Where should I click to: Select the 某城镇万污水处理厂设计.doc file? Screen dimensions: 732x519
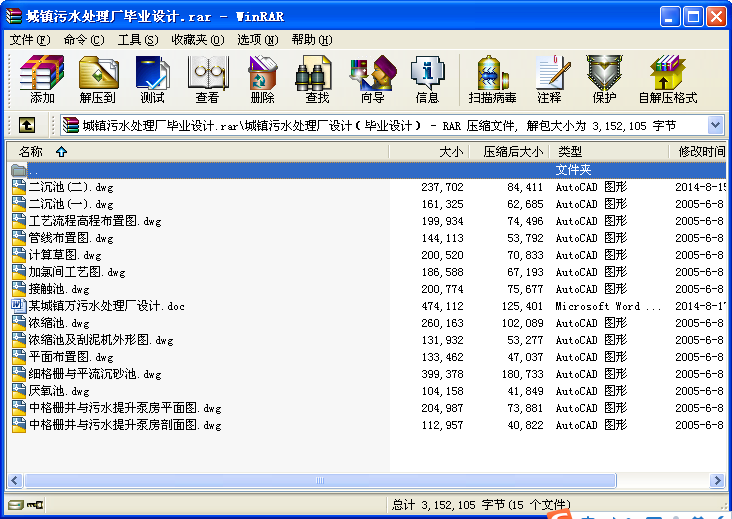click(x=106, y=306)
